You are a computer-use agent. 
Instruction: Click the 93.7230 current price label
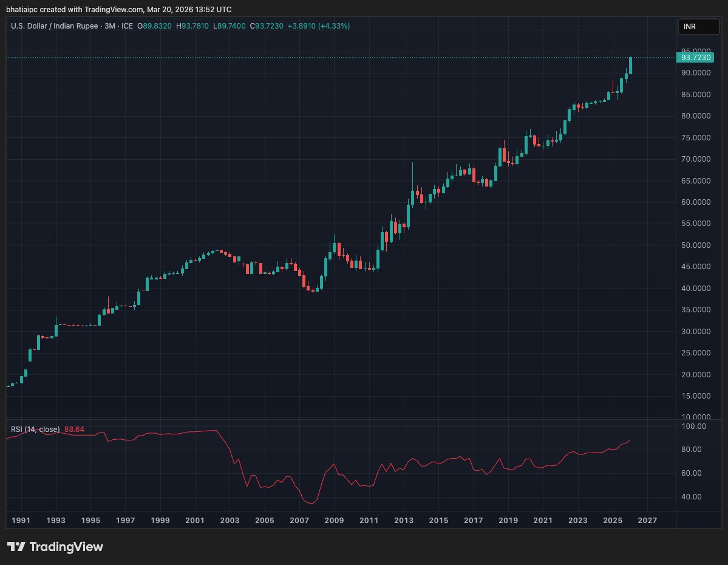pyautogui.click(x=695, y=58)
